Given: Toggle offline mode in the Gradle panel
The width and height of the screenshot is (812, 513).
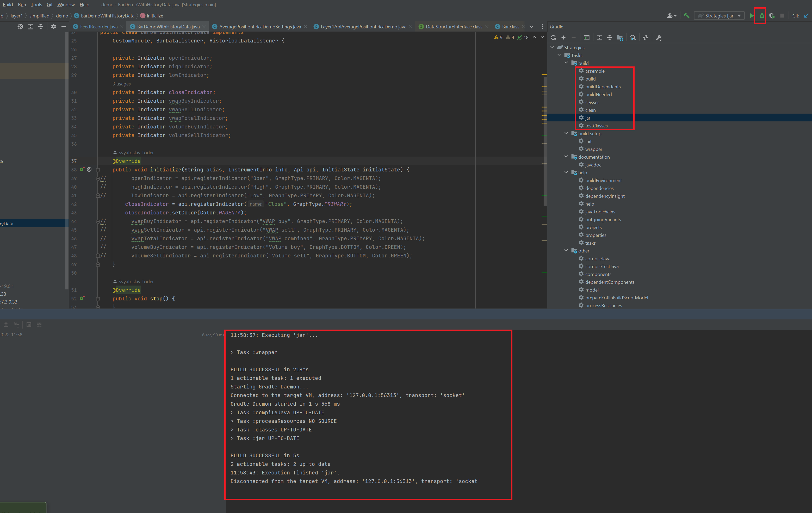Looking at the screenshot, I should [646, 38].
